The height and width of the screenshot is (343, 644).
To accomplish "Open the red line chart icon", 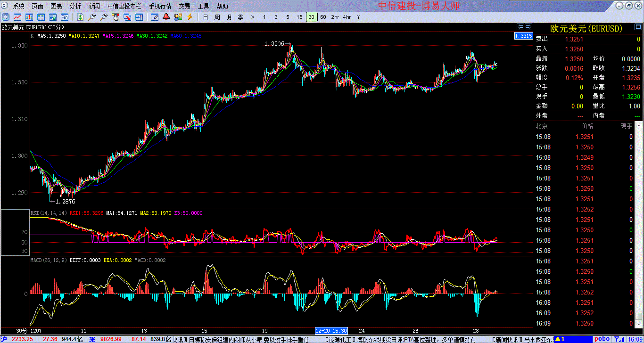I will pos(17,17).
